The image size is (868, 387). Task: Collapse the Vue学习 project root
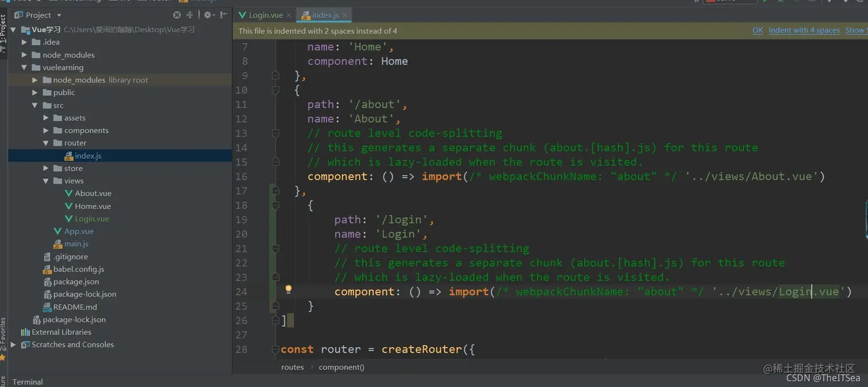[x=14, y=30]
